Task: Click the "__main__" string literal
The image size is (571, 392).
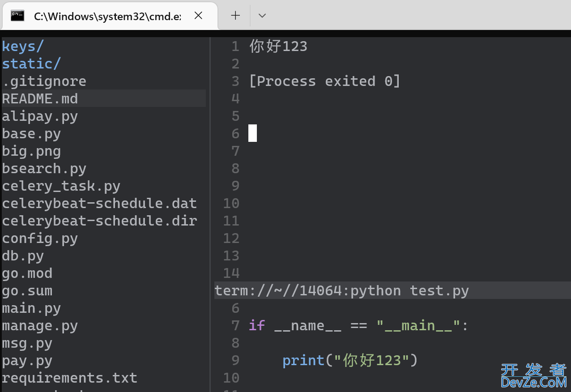Action: pyautogui.click(x=418, y=325)
